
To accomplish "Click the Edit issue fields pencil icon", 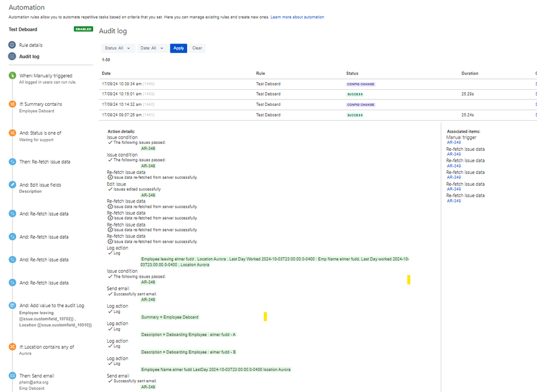I will 12,185.
